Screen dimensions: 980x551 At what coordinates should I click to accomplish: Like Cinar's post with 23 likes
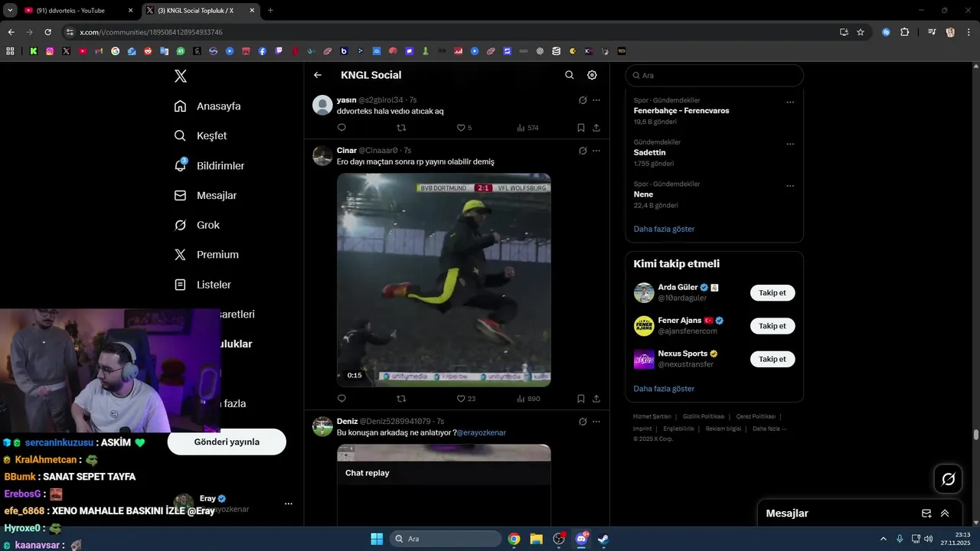[465, 399]
